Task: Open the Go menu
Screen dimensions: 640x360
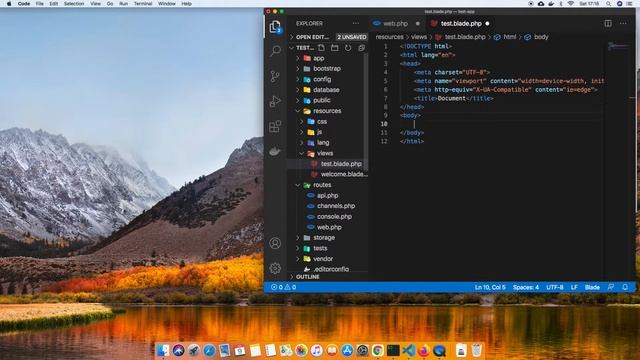Action: [x=110, y=3]
